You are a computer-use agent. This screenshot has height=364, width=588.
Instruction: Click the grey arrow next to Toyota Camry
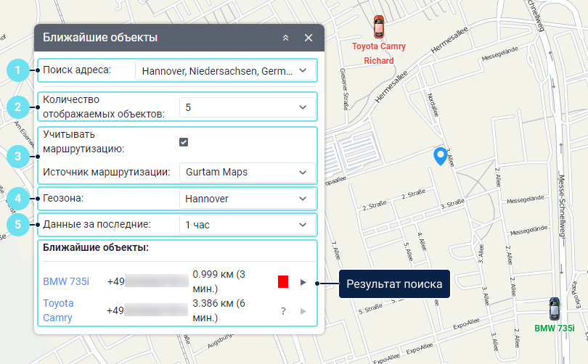click(x=303, y=311)
